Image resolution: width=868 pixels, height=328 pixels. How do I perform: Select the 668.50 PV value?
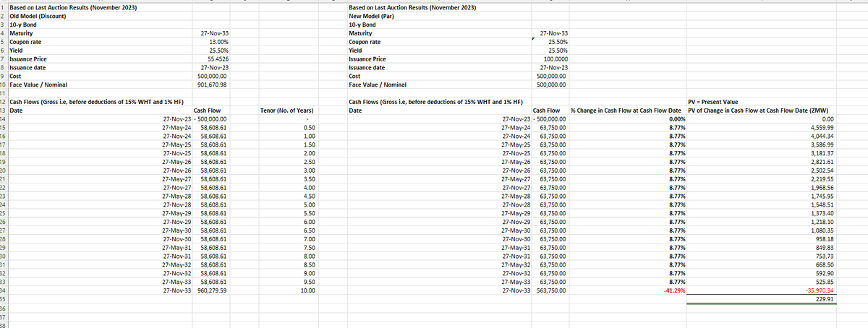point(825,264)
